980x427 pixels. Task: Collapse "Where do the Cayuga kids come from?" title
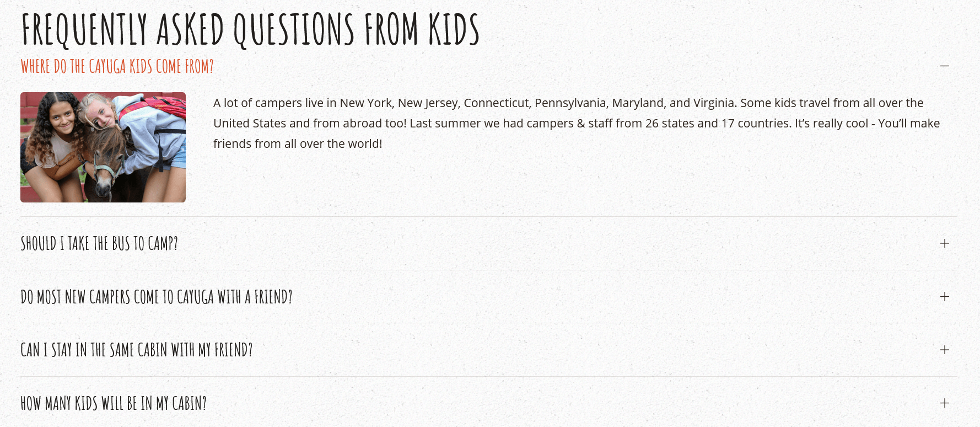pyautogui.click(x=117, y=67)
